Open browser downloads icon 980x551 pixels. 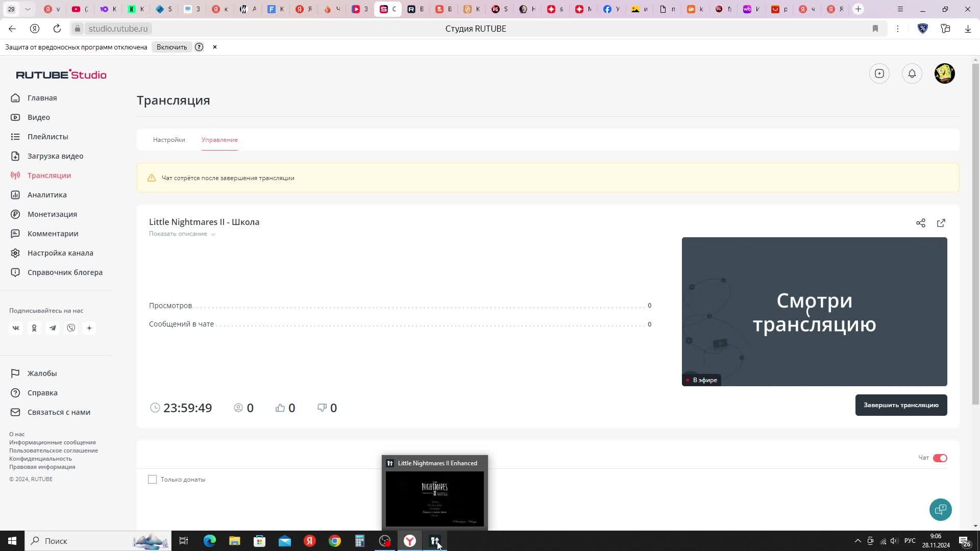pos(968,29)
